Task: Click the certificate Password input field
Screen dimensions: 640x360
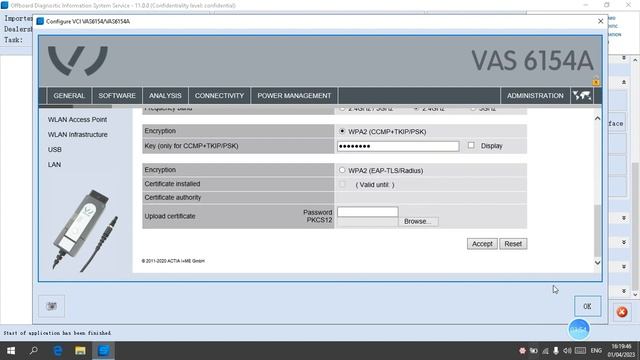Action: 367,211
